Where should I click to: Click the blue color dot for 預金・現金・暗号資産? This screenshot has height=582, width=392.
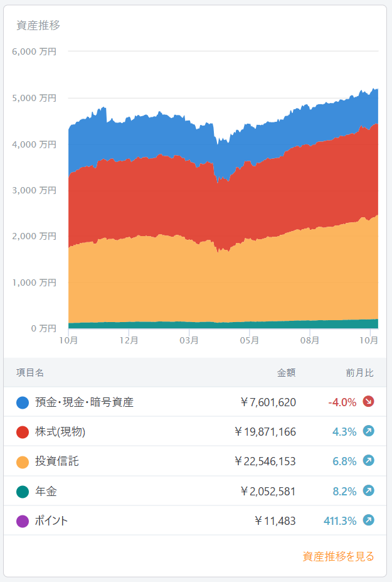click(23, 402)
